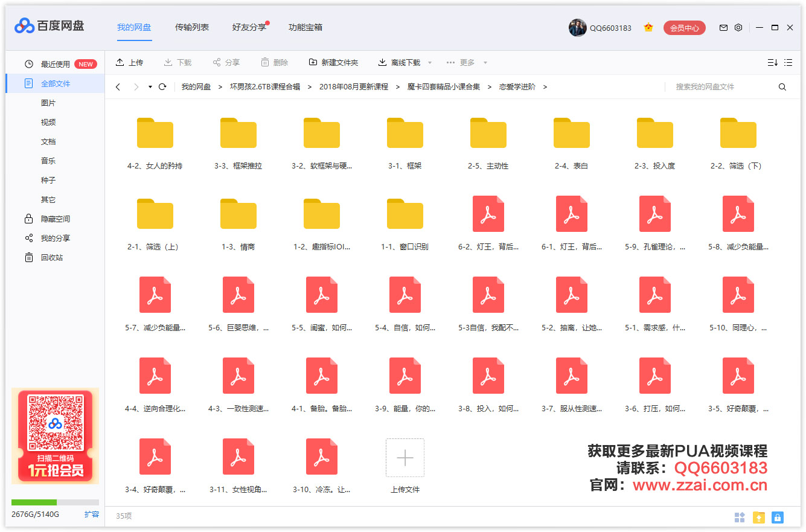The image size is (806, 532).
Task: Navigate to 坏男孩2.6TB课程合辑 breadcrumb
Action: [265, 87]
